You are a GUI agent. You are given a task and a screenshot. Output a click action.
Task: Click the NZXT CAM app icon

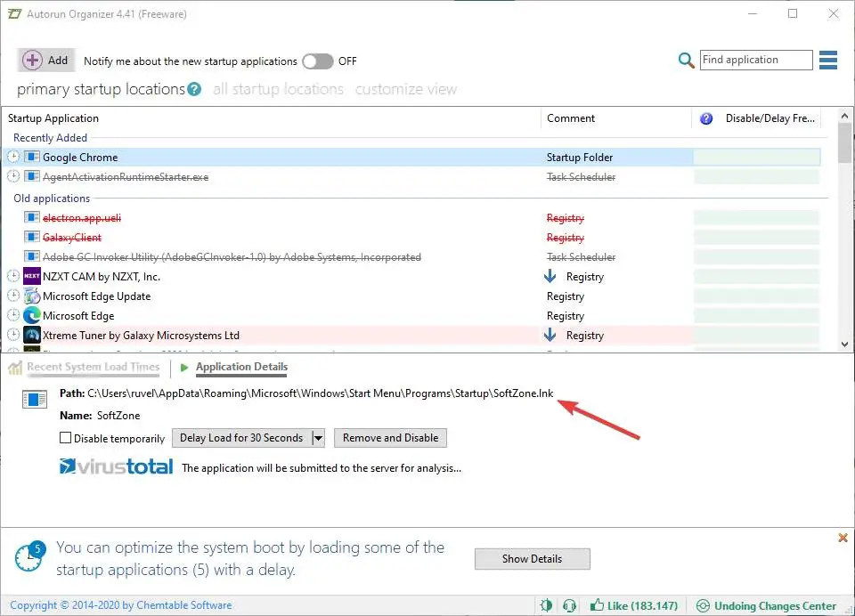(x=32, y=276)
